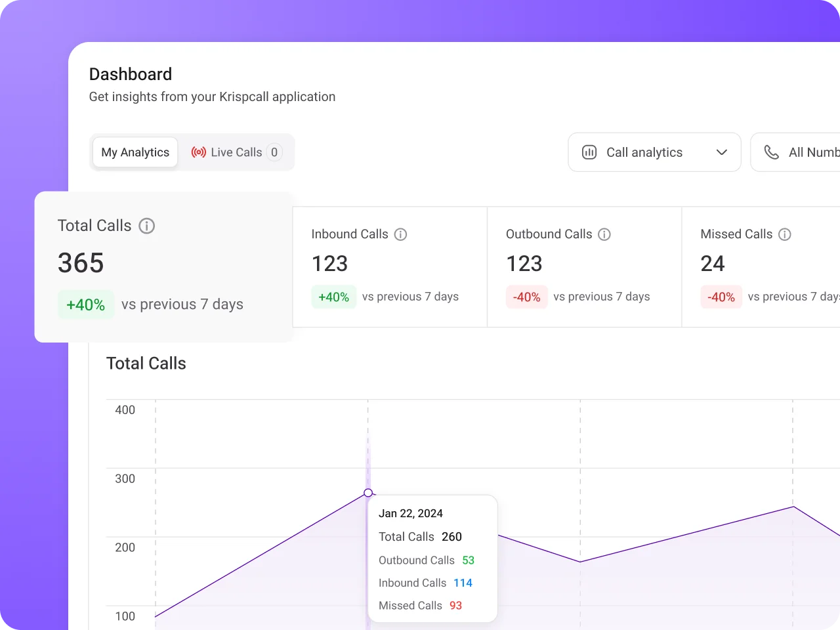Click the +40% badge under Total Calls 365
Image resolution: width=840 pixels, height=630 pixels.
[86, 304]
